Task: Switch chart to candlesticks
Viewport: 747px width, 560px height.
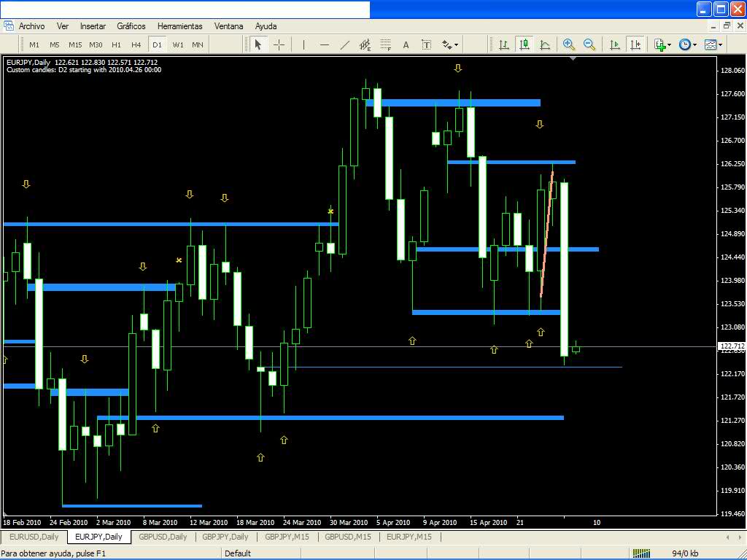Action: 525,44
